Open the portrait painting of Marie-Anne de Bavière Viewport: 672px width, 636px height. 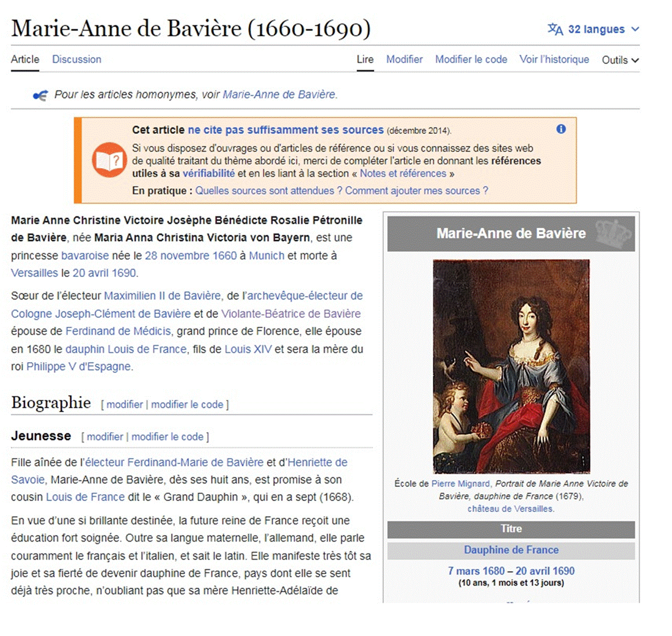point(512,367)
